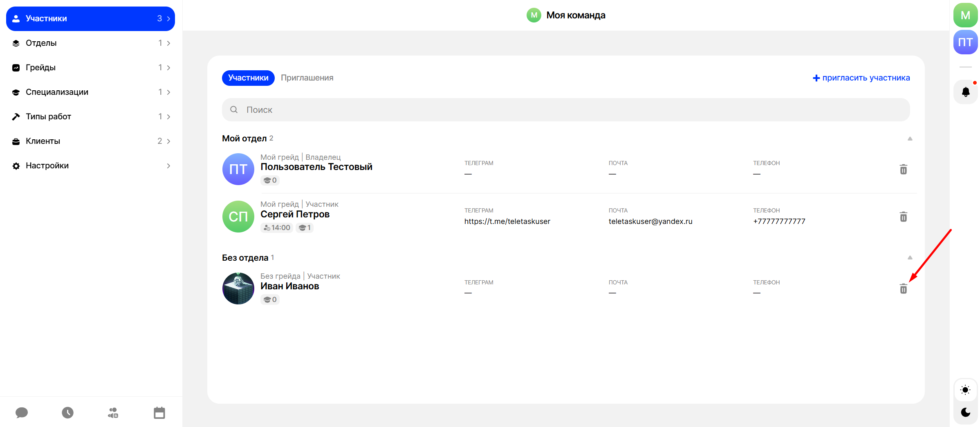
Task: Delete Иван Иванов with trash icon
Action: [903, 289]
